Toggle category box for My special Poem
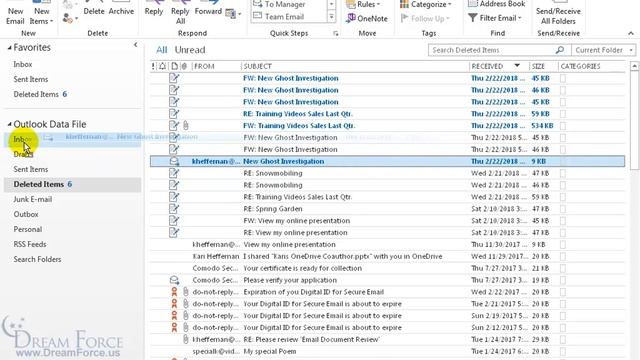This screenshot has width=640, height=360. coord(563,351)
